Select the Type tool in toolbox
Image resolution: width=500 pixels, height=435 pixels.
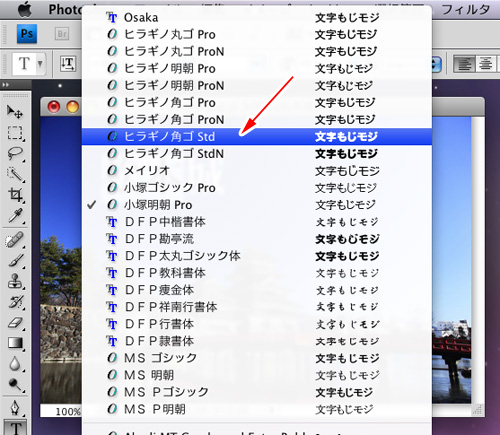coord(15,428)
